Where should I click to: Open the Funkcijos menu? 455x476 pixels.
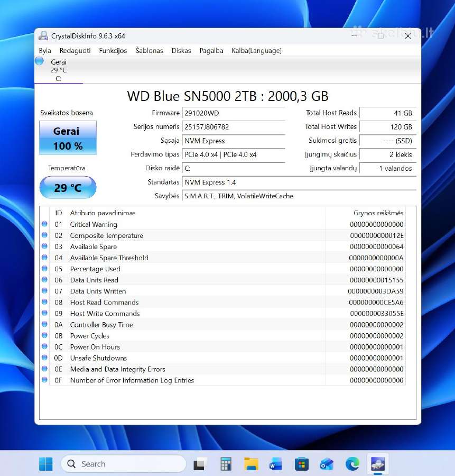(x=113, y=51)
